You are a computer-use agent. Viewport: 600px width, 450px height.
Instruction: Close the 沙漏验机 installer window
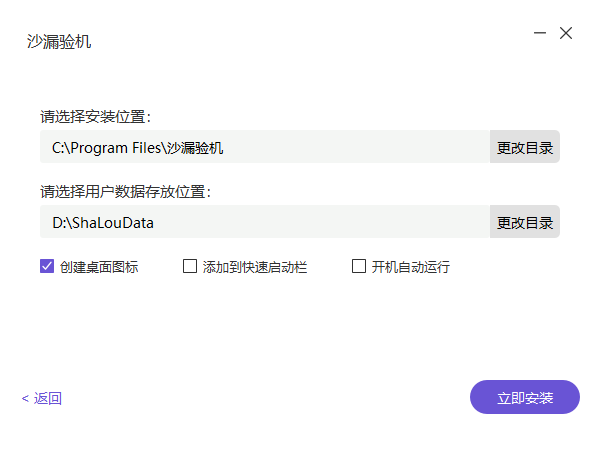click(x=566, y=33)
